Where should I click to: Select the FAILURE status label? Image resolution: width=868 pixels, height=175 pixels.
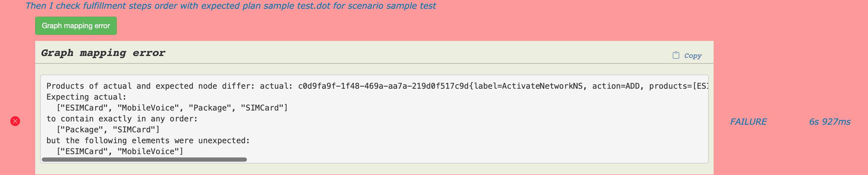pos(748,122)
